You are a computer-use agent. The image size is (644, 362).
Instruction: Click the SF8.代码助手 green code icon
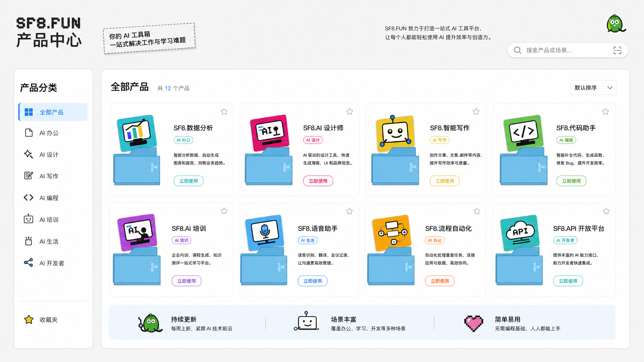coord(523,133)
